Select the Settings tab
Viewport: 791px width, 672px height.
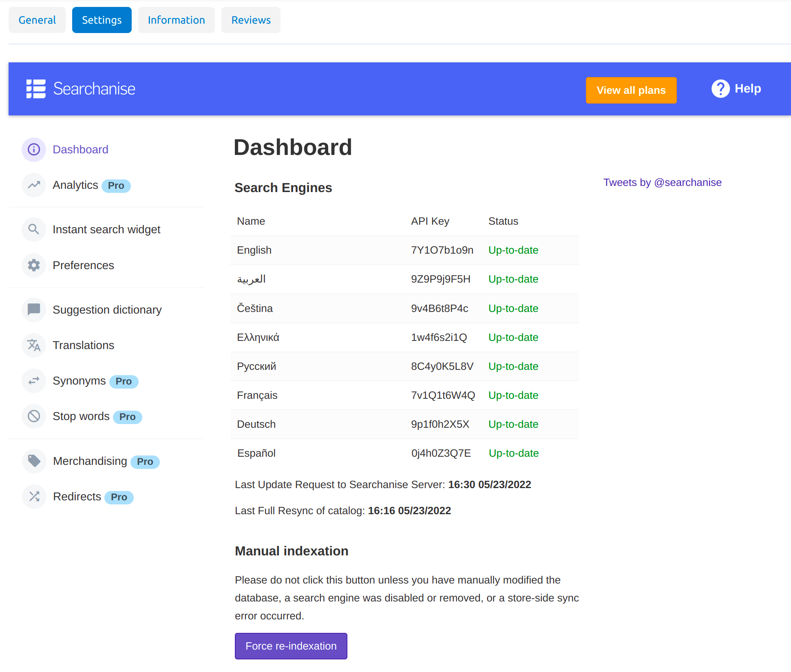pos(102,20)
